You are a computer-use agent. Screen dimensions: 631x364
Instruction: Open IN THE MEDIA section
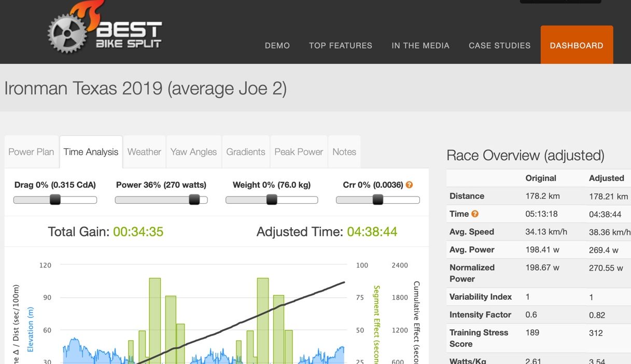click(x=420, y=46)
